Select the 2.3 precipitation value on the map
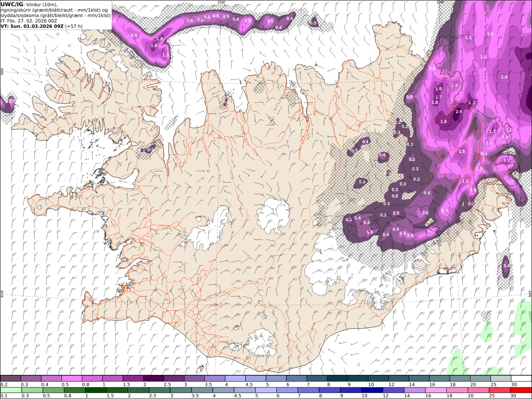The height and width of the screenshot is (399, 532). pyautogui.click(x=471, y=103)
